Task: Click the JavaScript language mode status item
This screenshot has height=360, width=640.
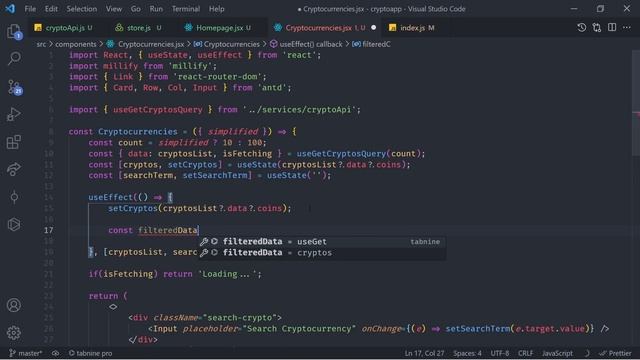Action: 557,353
